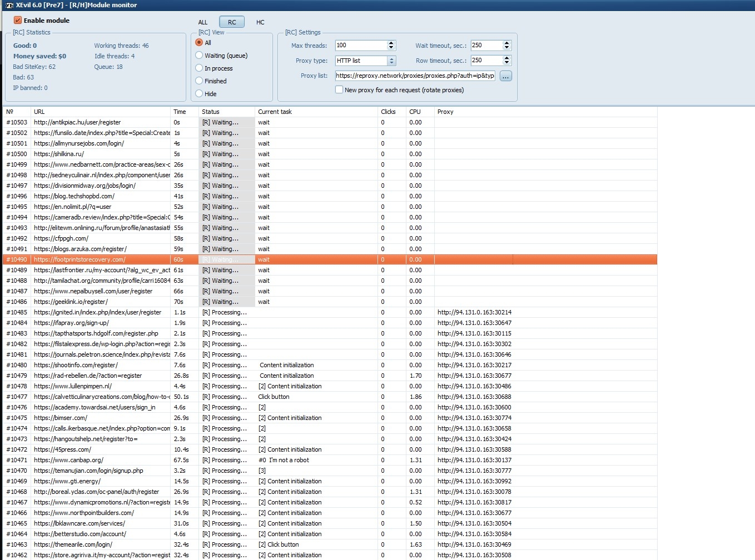Toggle the Enable module checkbox

(x=18, y=20)
